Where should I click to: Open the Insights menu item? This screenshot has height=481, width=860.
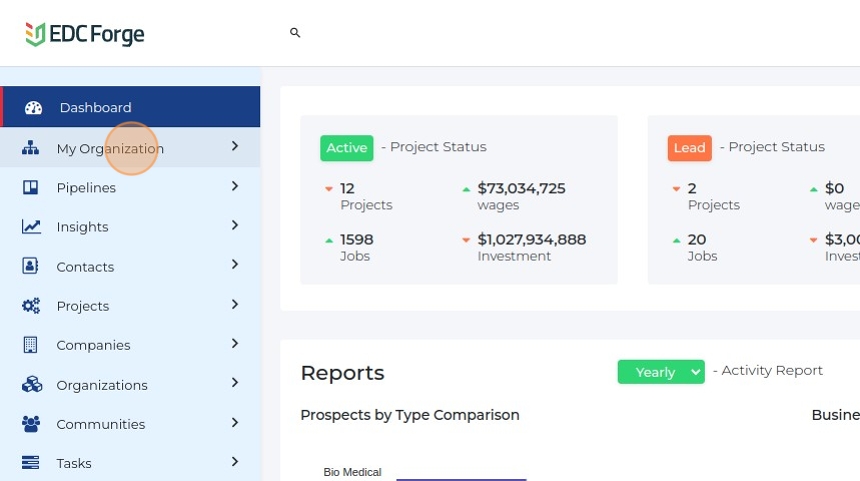[130, 227]
